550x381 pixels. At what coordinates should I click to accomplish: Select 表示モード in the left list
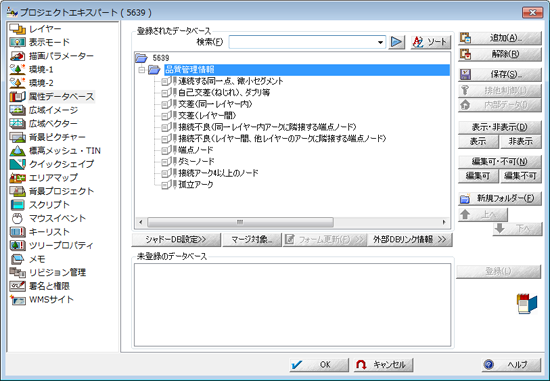(x=40, y=42)
